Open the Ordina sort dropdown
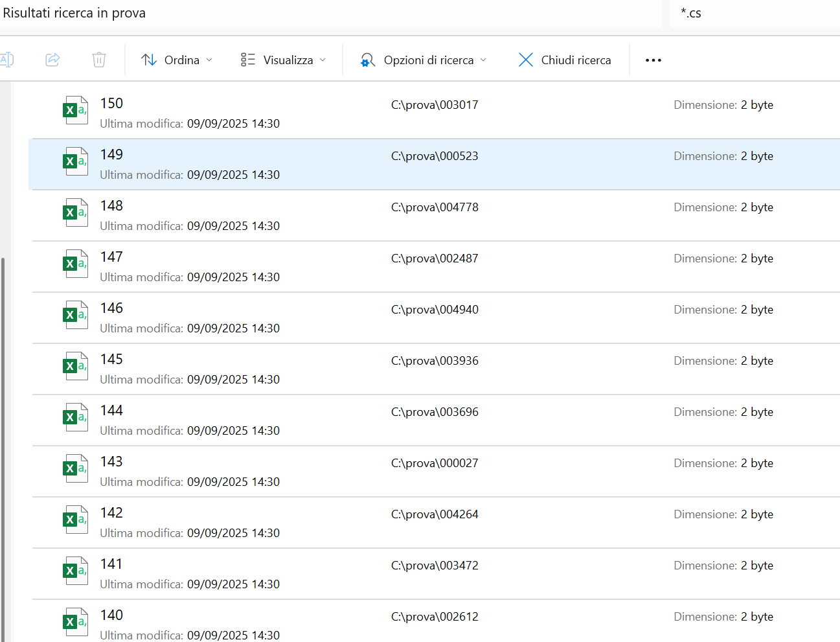Screen dimensions: 840x642 (177, 60)
